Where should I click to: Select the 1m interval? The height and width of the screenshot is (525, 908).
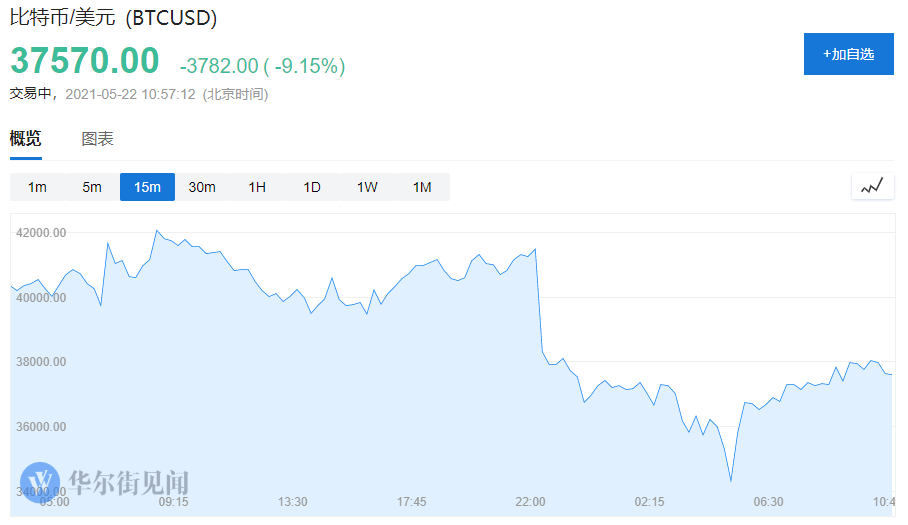tap(37, 187)
